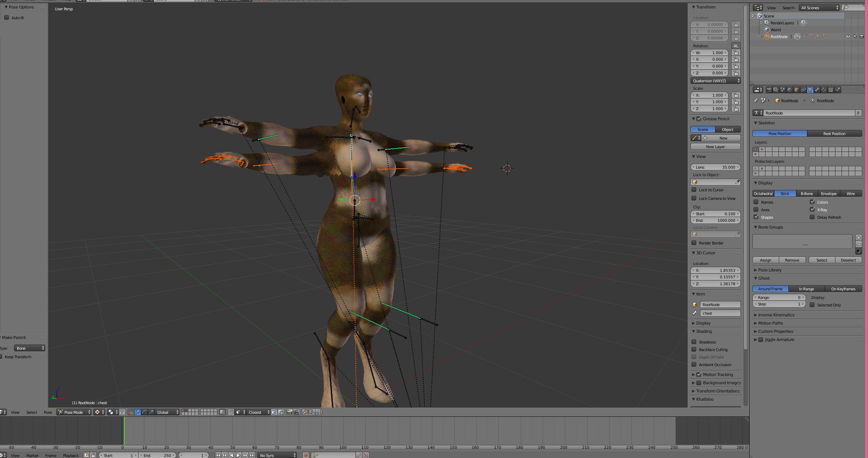Open the Pose menu in viewport header

(x=48, y=412)
